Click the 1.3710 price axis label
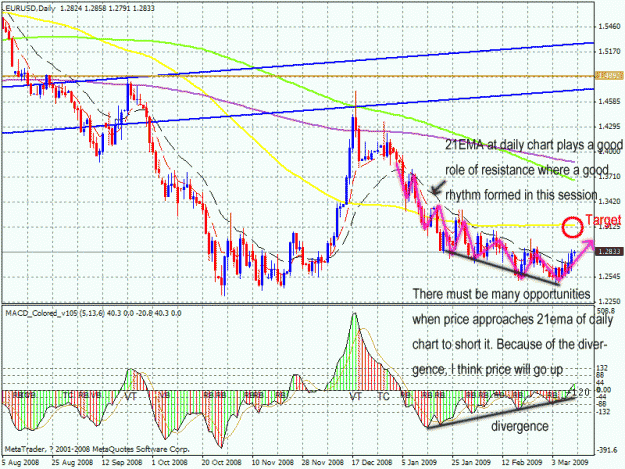 [x=609, y=176]
